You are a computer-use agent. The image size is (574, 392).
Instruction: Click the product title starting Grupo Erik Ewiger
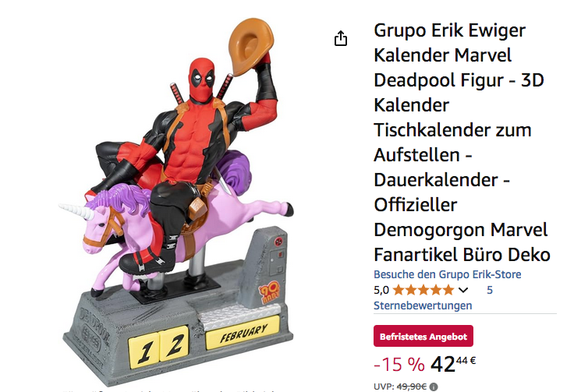point(461,143)
